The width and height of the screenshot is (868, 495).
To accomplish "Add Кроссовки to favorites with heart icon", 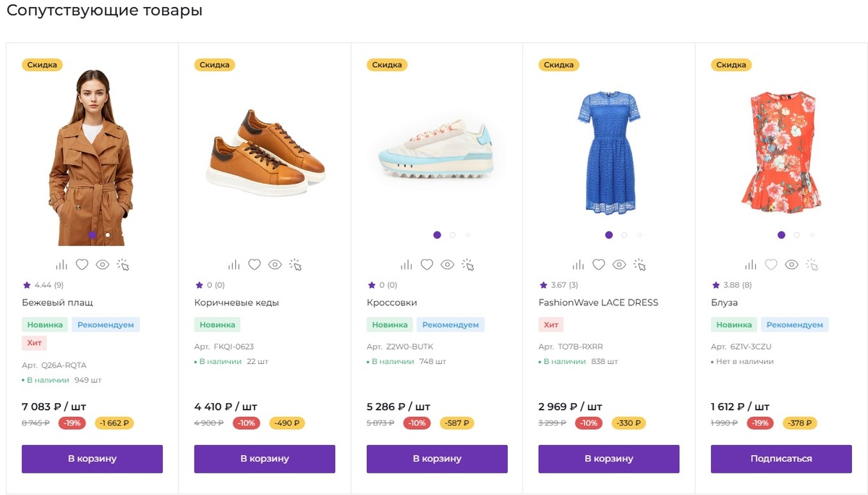I will [427, 265].
